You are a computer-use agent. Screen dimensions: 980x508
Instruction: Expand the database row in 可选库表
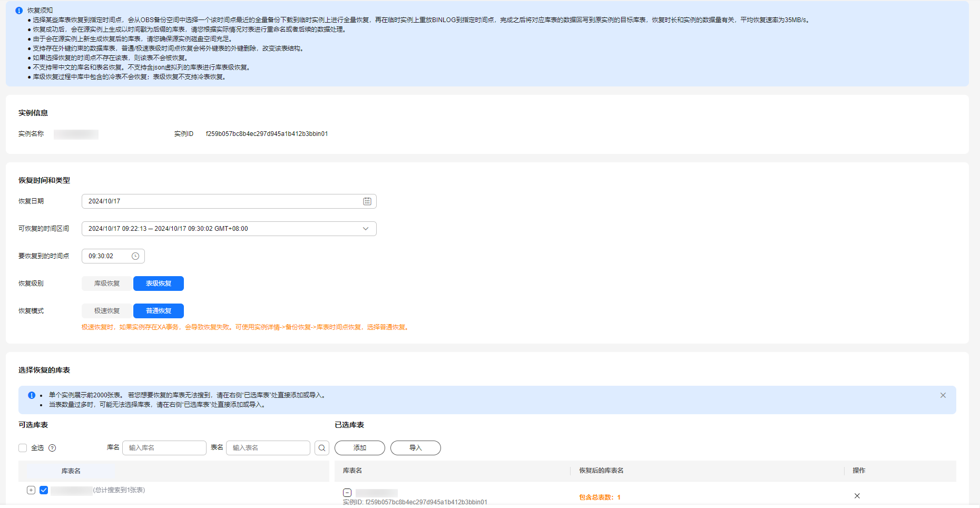point(31,490)
